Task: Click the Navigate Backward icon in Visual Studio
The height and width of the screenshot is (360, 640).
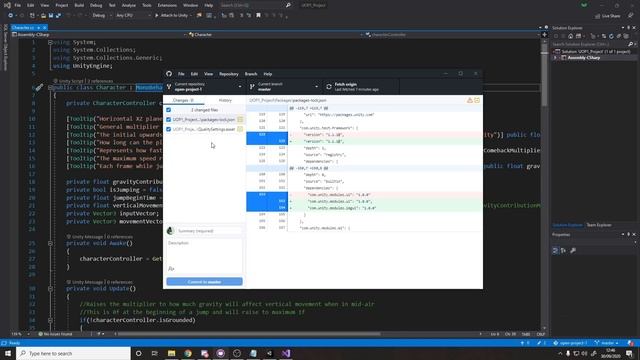Action: [11, 16]
